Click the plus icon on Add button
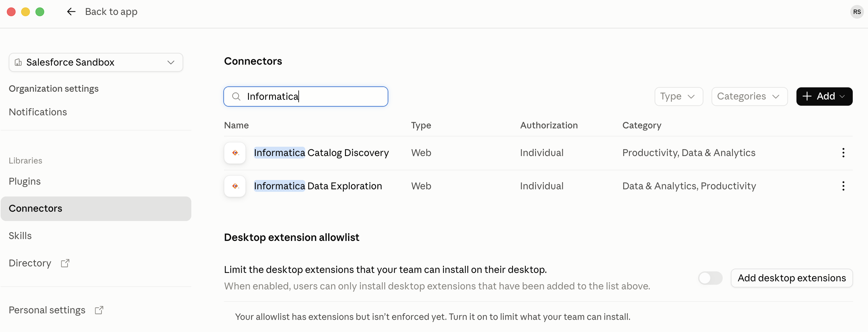This screenshot has height=332, width=868. click(807, 96)
